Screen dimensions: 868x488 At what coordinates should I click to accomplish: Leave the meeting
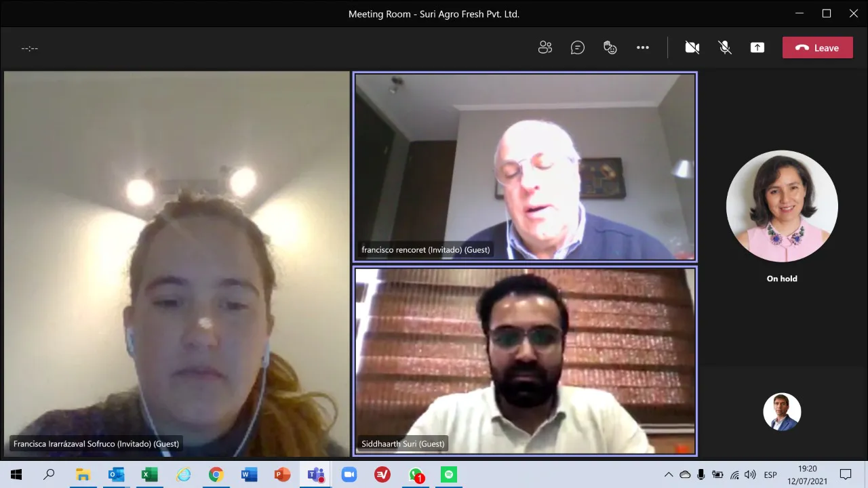tap(817, 47)
